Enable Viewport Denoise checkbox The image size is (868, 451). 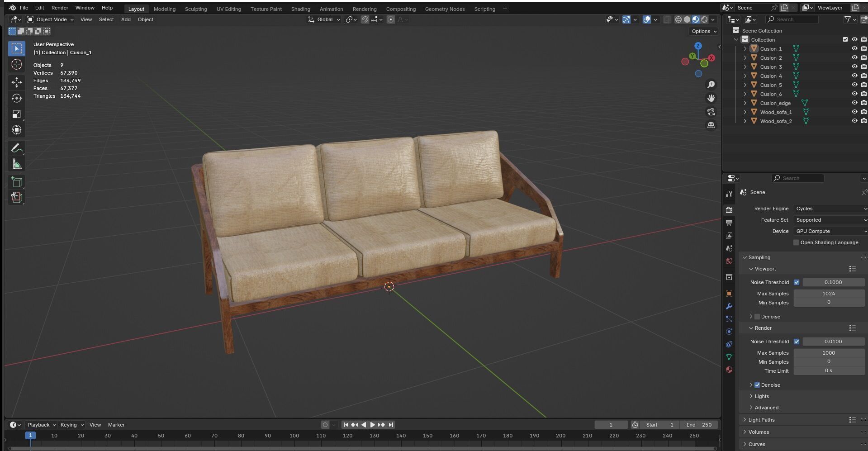[757, 317]
